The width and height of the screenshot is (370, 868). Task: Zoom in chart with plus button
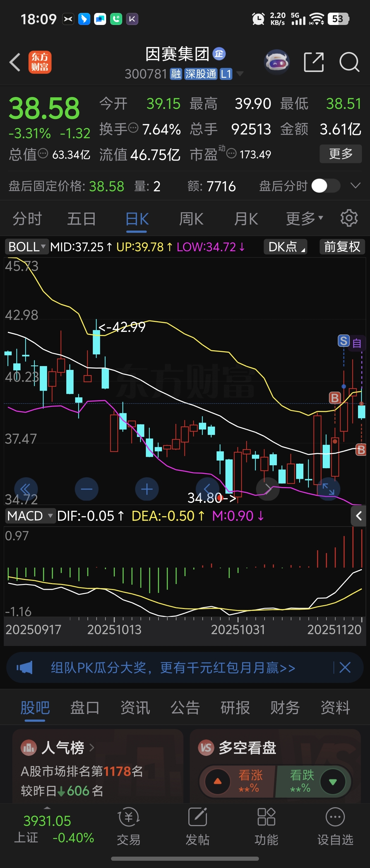pyautogui.click(x=147, y=489)
